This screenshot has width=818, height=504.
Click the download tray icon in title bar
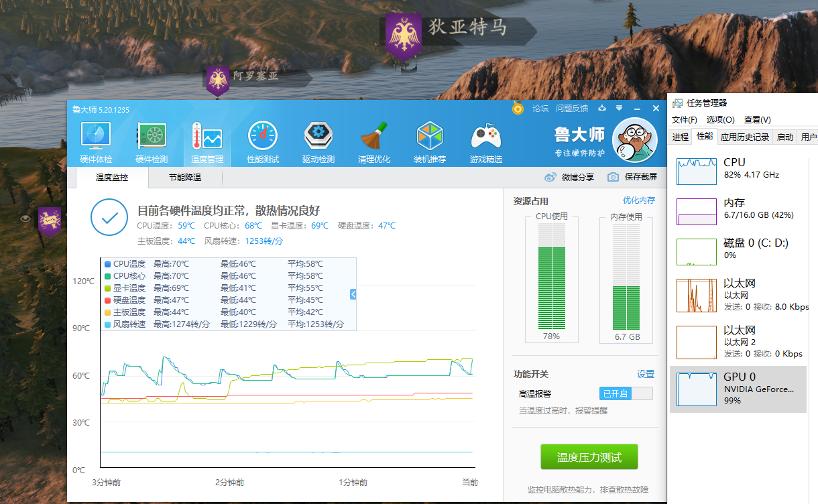pos(602,108)
